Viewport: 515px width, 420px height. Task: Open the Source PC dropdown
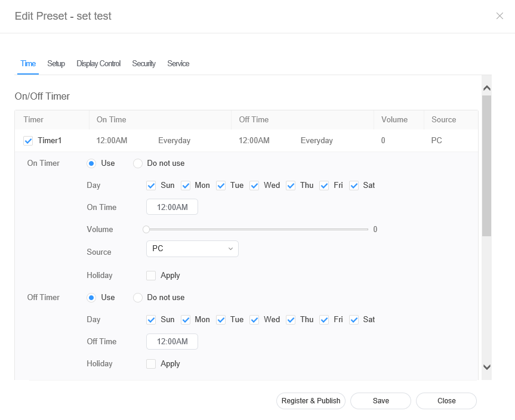pyautogui.click(x=192, y=249)
